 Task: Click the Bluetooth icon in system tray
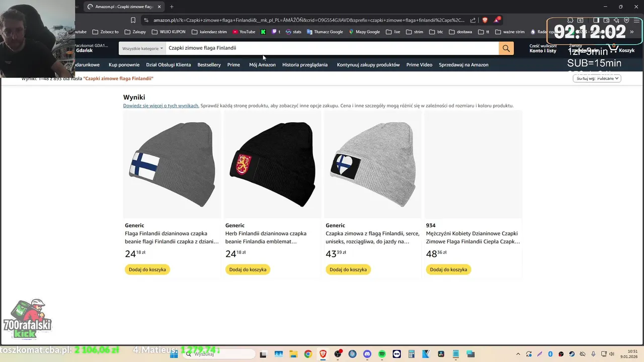tap(550, 354)
